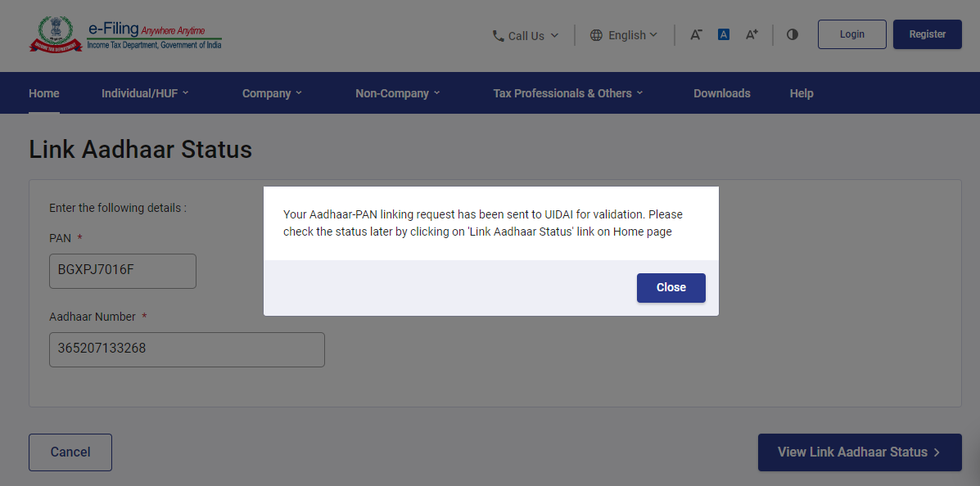
Task: Open the Company menu dropdown
Action: coord(272,93)
